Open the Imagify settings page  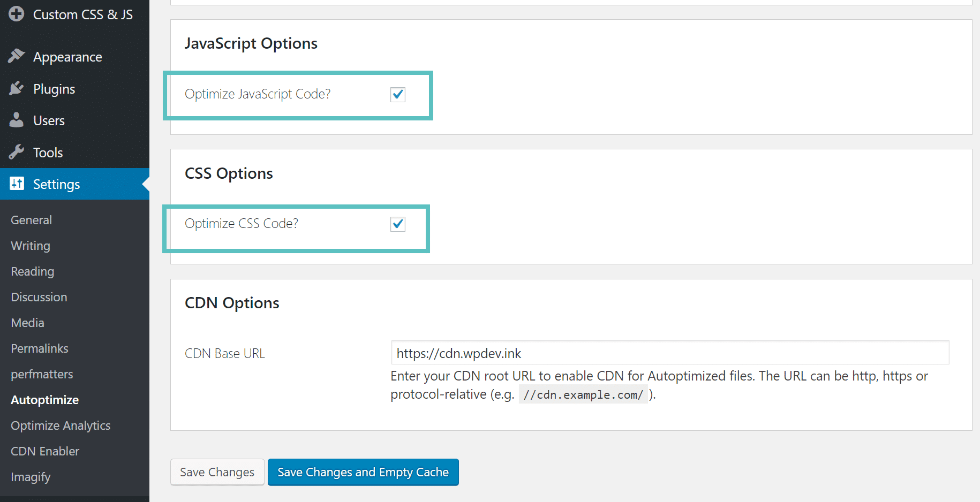click(x=31, y=476)
